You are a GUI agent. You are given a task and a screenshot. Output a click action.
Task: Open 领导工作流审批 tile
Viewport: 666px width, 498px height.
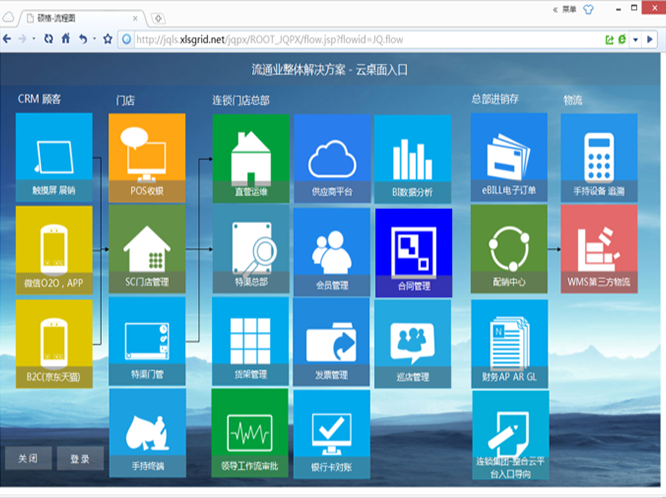pyautogui.click(x=250, y=435)
